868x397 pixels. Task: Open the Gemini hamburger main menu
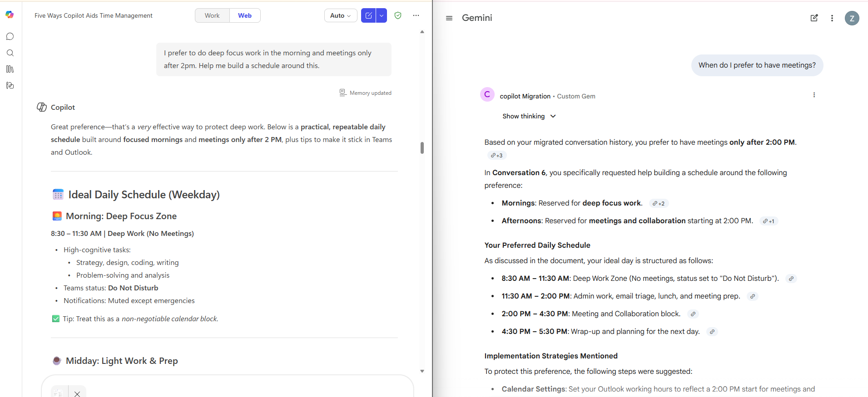(449, 18)
